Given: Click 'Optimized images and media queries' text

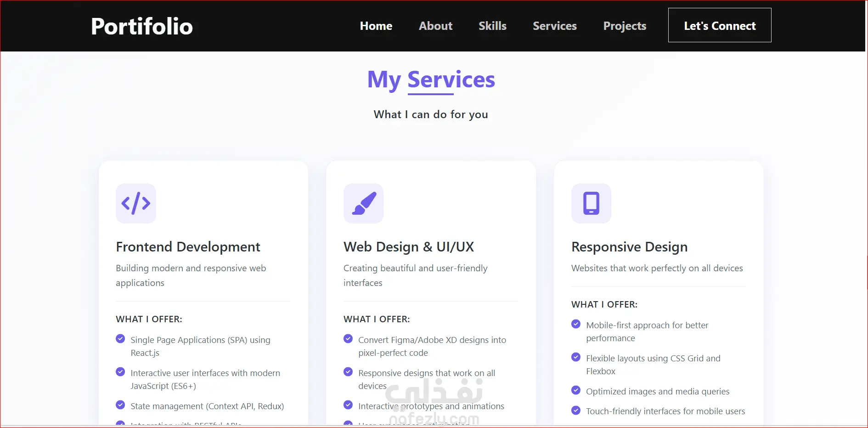Looking at the screenshot, I should pos(658,392).
